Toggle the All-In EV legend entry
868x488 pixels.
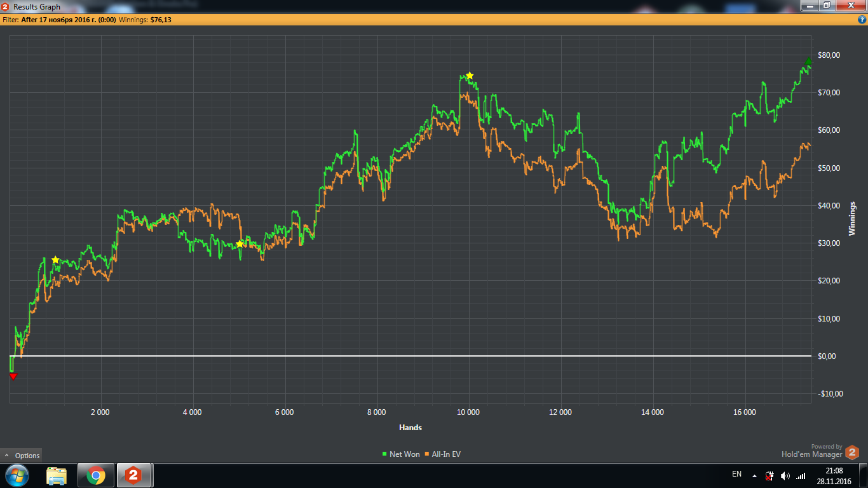tap(442, 454)
